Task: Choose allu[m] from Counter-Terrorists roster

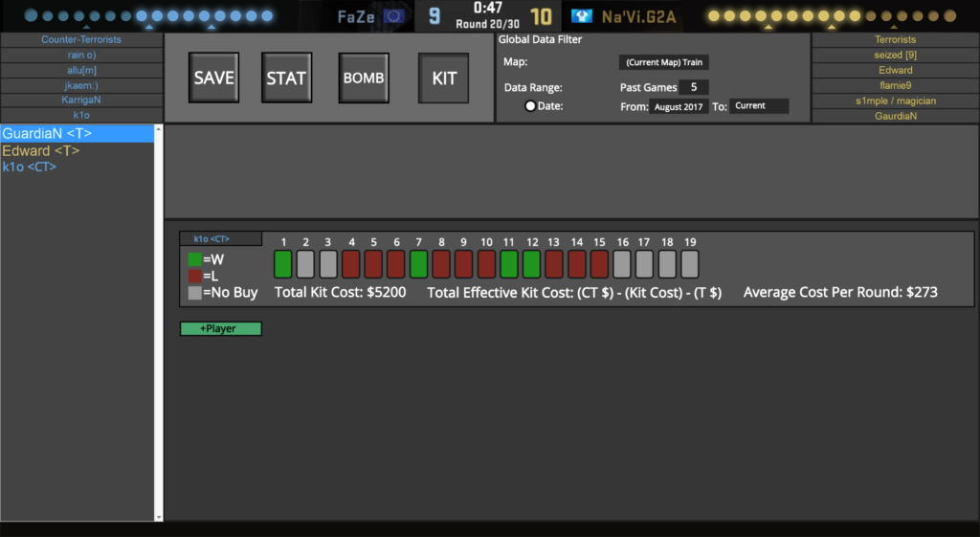Action: (x=81, y=70)
